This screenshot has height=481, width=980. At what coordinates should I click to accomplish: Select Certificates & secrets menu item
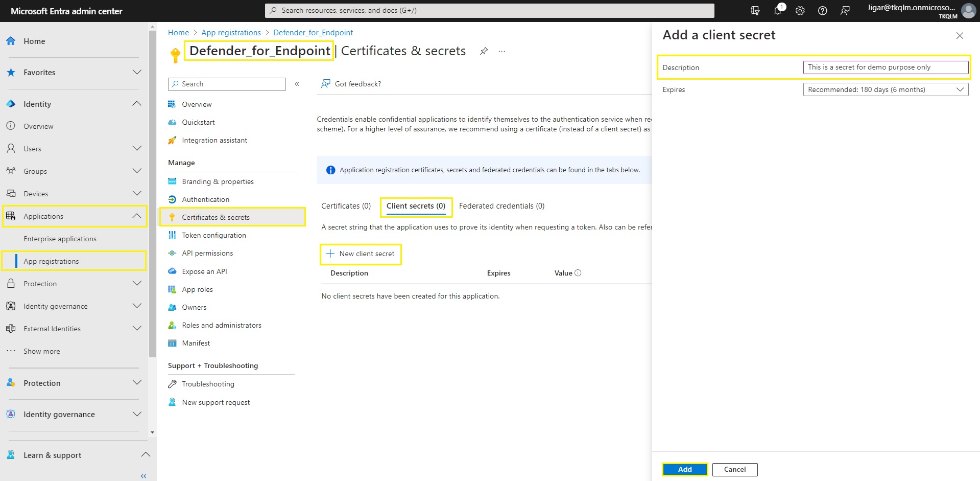click(232, 217)
